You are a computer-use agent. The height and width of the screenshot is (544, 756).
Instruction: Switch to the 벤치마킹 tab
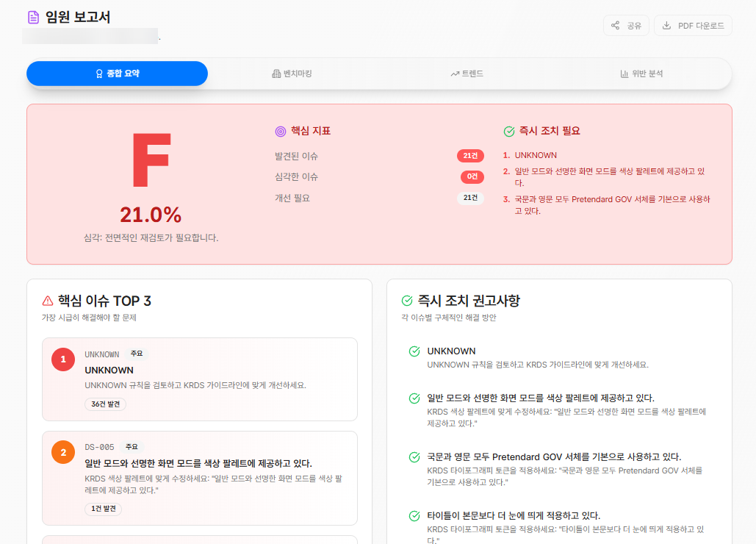pyautogui.click(x=292, y=74)
